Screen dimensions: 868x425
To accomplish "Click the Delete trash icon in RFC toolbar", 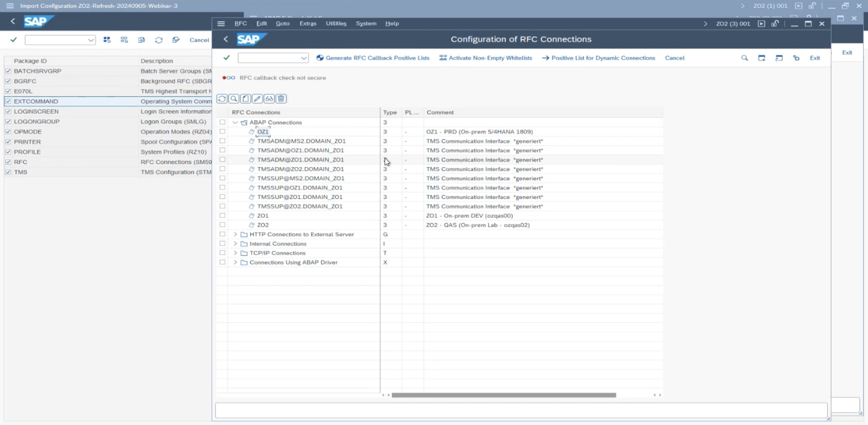I will click(281, 99).
